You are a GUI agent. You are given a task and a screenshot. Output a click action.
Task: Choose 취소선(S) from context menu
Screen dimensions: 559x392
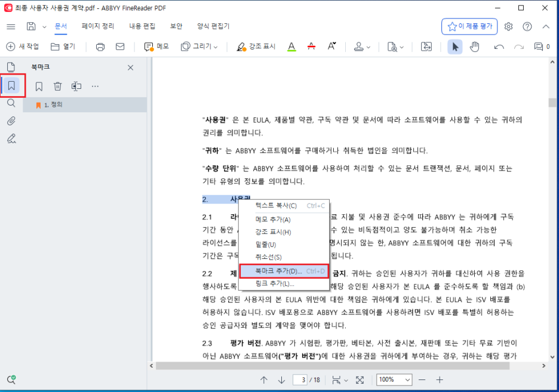[x=284, y=257]
